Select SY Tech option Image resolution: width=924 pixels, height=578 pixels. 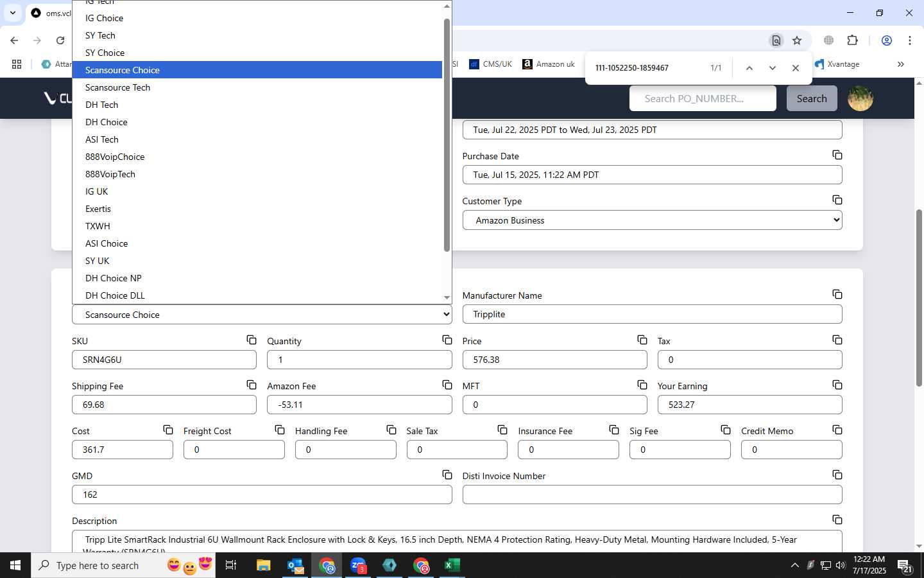click(257, 35)
